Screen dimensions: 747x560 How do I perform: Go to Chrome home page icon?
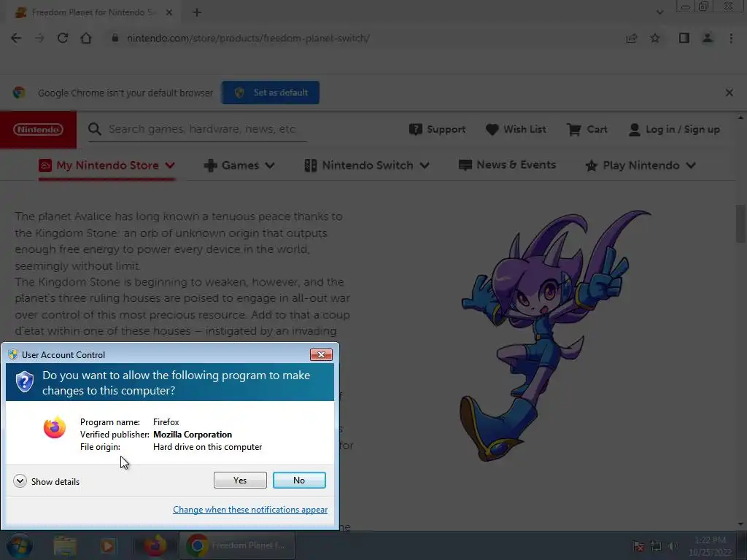click(x=86, y=38)
